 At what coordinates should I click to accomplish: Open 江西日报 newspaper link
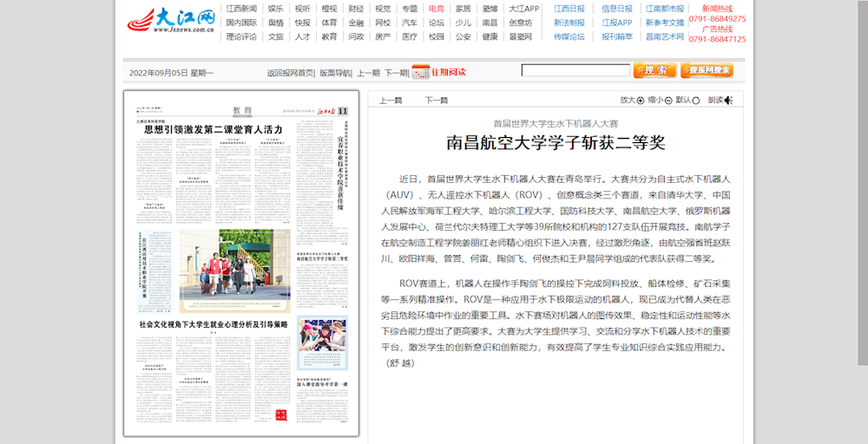[x=569, y=9]
